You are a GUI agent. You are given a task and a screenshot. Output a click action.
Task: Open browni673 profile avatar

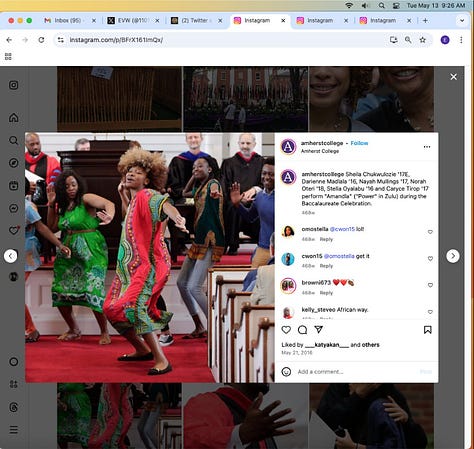[288, 286]
